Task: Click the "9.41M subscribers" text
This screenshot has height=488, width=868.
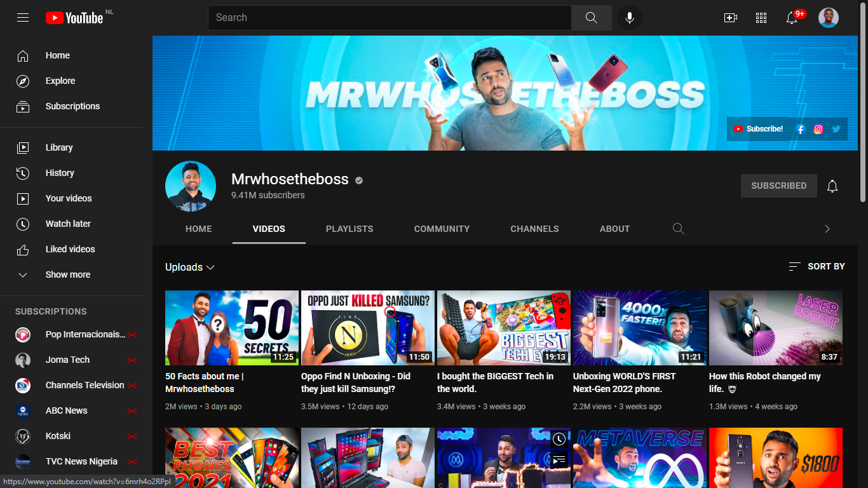Action: (x=268, y=195)
